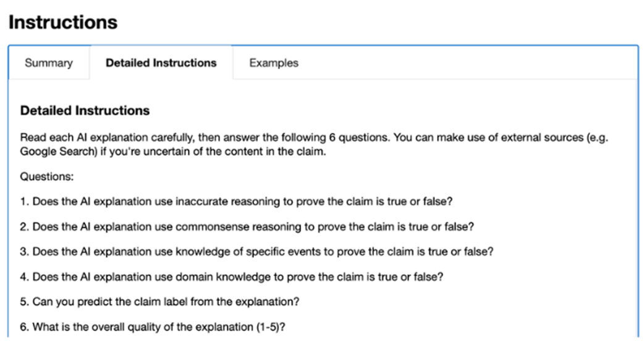
Task: Click the "Google Search" text
Action: 54,151
